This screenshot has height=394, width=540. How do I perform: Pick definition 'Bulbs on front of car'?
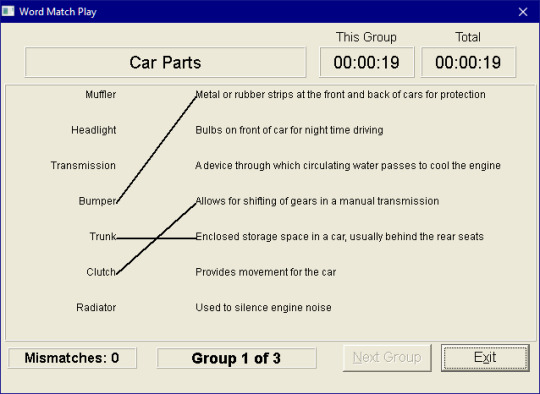[289, 130]
